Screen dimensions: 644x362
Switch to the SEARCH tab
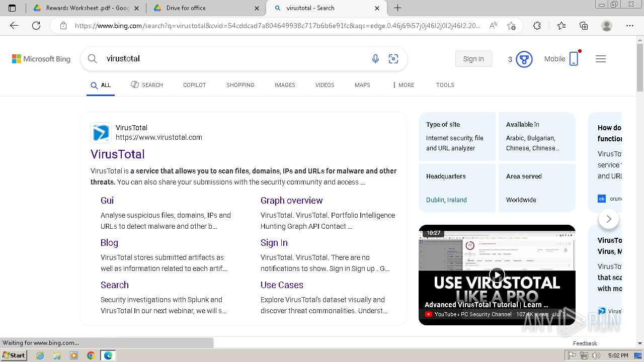click(x=147, y=85)
